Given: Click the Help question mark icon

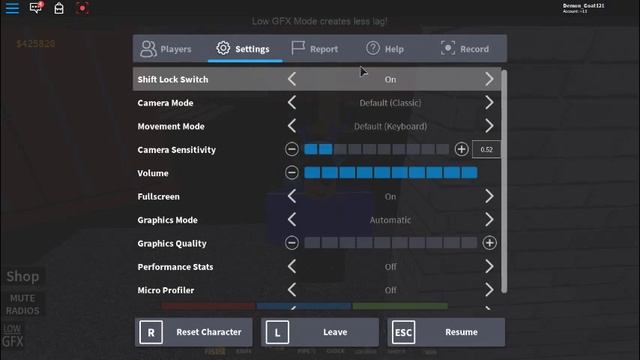Looking at the screenshot, I should (373, 48).
